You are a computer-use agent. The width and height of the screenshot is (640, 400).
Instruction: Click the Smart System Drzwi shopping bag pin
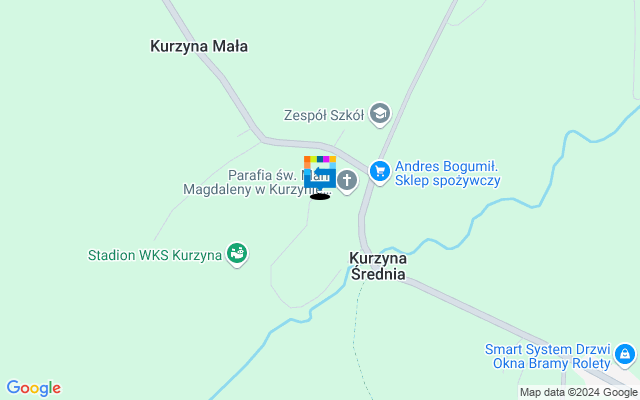(625, 355)
